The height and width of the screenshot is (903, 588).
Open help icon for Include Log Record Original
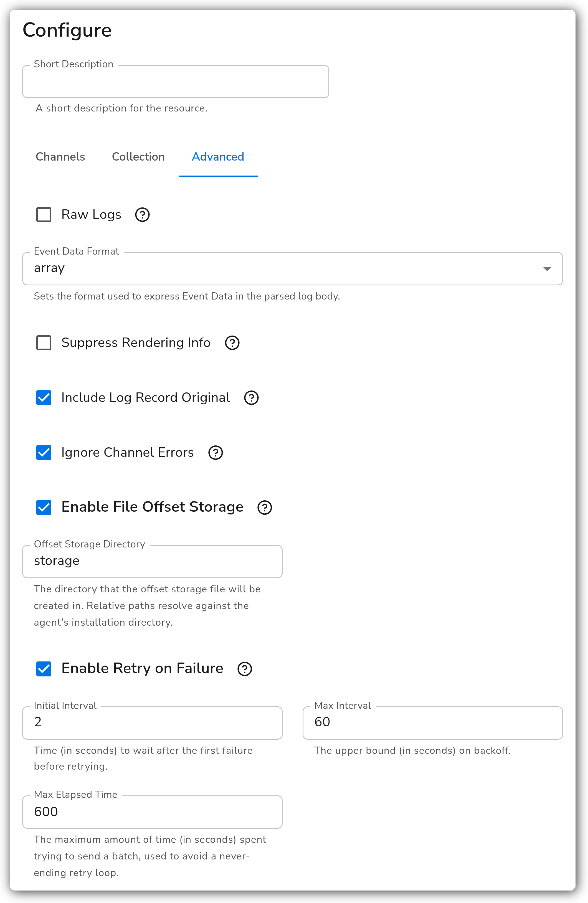click(251, 398)
